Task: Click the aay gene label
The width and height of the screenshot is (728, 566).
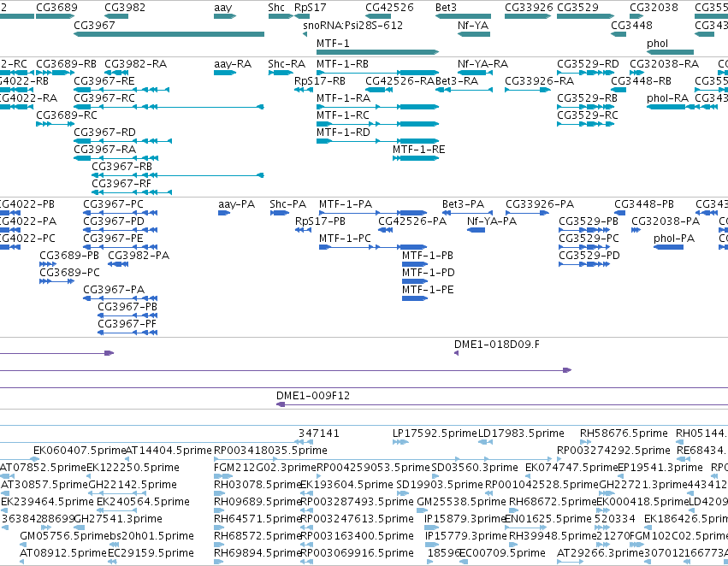Action: [223, 8]
